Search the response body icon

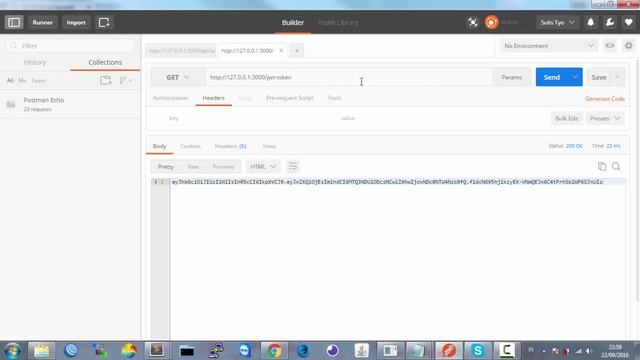pyautogui.click(x=616, y=166)
